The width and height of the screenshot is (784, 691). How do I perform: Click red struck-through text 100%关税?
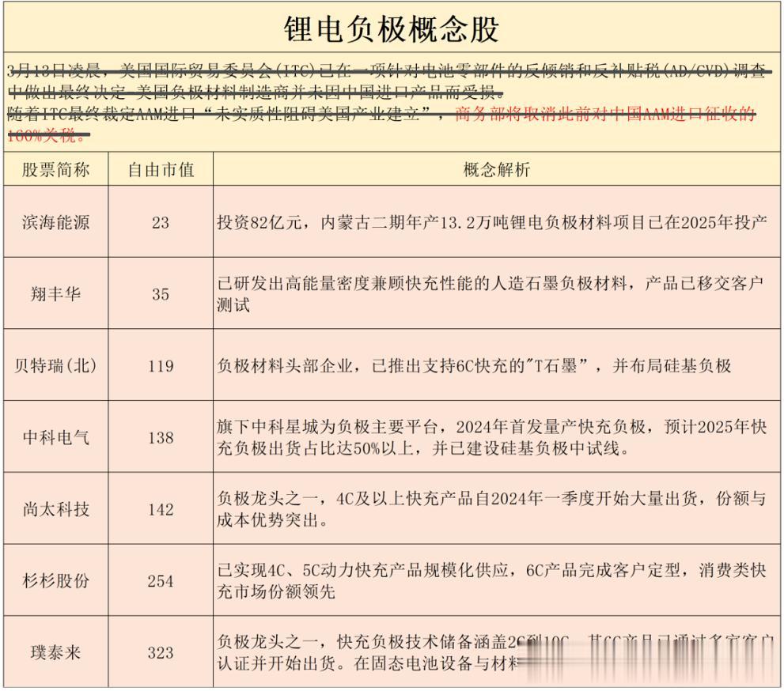coord(48,135)
